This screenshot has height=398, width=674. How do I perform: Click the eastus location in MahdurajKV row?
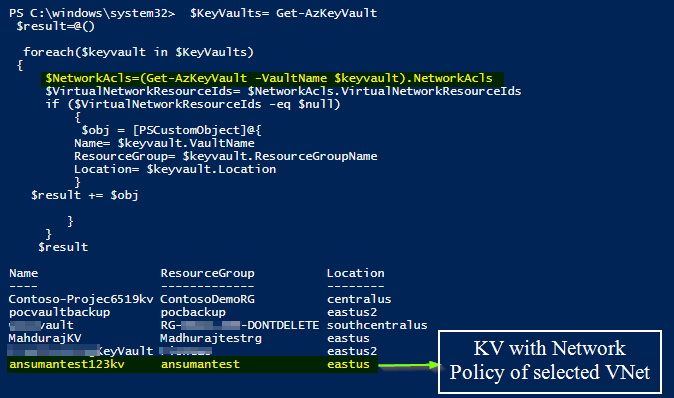[x=348, y=338]
